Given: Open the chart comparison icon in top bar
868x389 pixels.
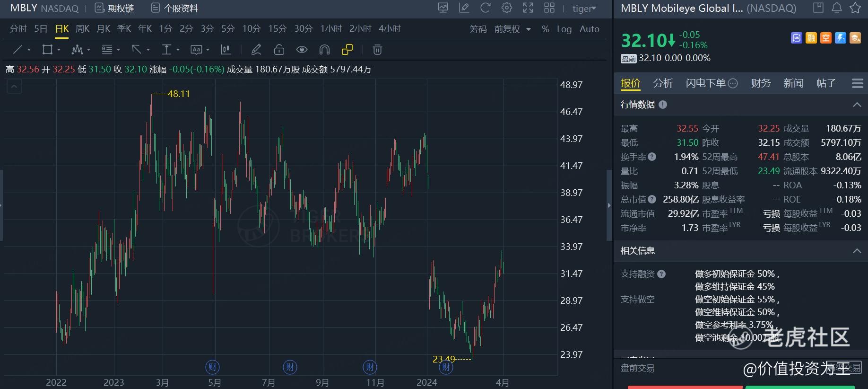Looking at the screenshot, I should point(443,8).
